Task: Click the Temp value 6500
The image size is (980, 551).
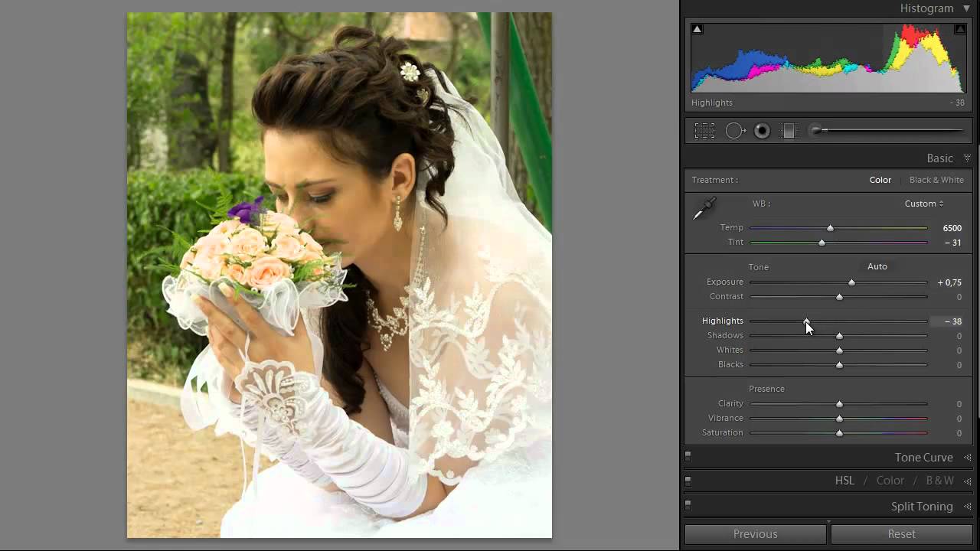Action: point(952,228)
